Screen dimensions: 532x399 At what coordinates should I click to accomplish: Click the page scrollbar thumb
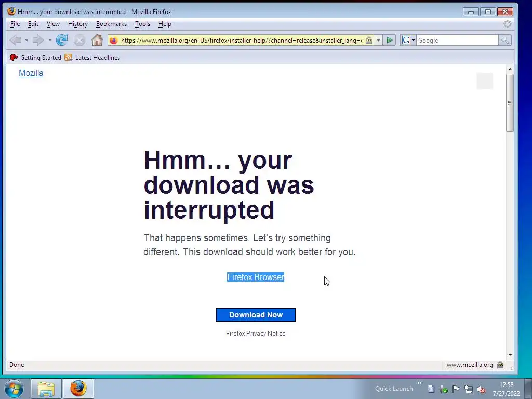coord(510,103)
